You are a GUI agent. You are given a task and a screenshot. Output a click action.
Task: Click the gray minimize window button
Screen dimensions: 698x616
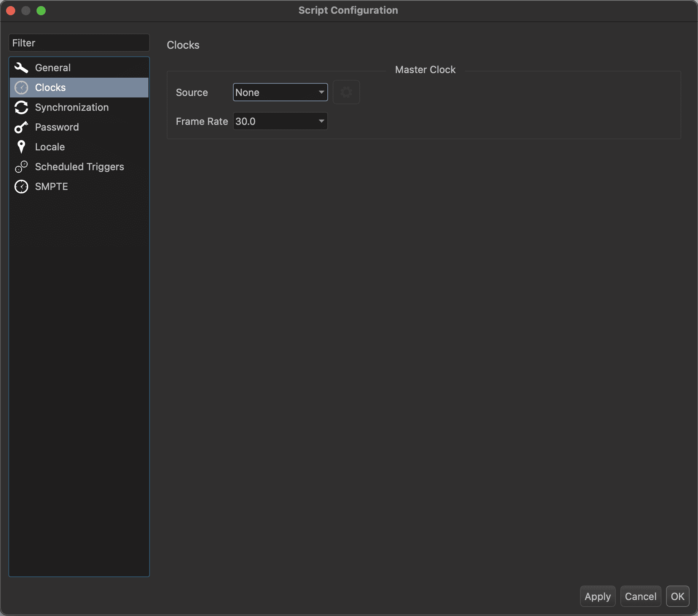tap(26, 11)
